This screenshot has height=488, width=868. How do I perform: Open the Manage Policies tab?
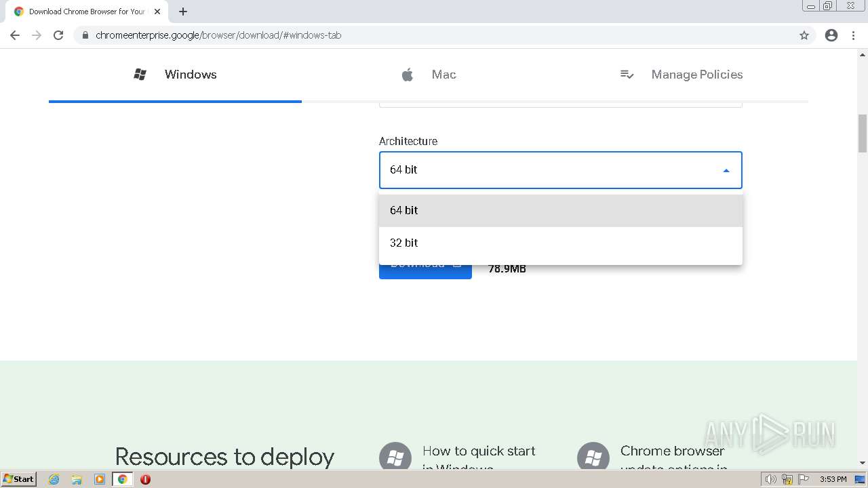tap(682, 75)
